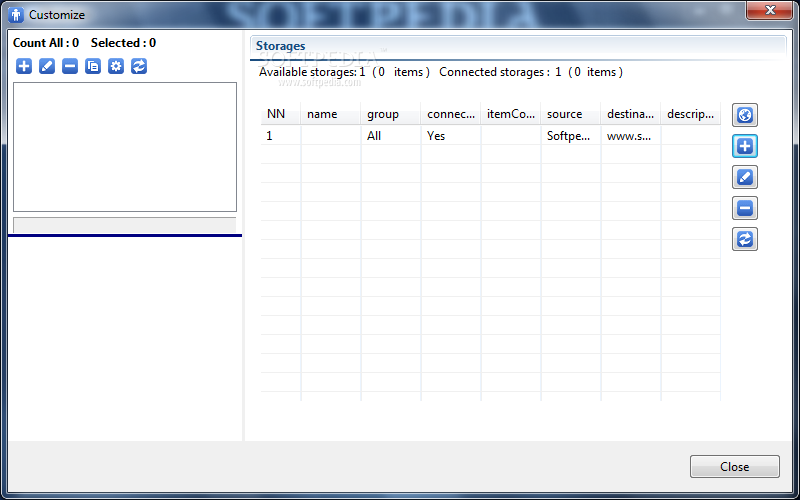Sort by the NN column header
The width and height of the screenshot is (800, 500).
click(281, 114)
